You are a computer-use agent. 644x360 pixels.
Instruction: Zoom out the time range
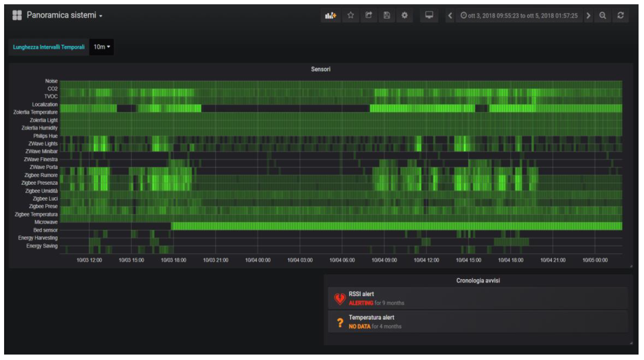click(x=603, y=16)
